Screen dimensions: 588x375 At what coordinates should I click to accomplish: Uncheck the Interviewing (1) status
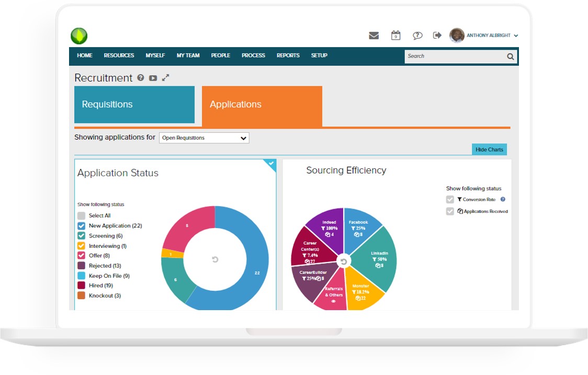(81, 246)
